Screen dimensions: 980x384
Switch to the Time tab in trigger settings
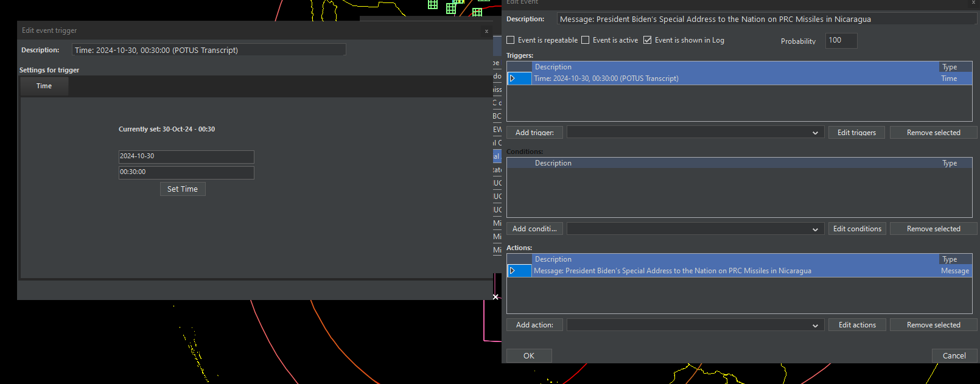44,86
